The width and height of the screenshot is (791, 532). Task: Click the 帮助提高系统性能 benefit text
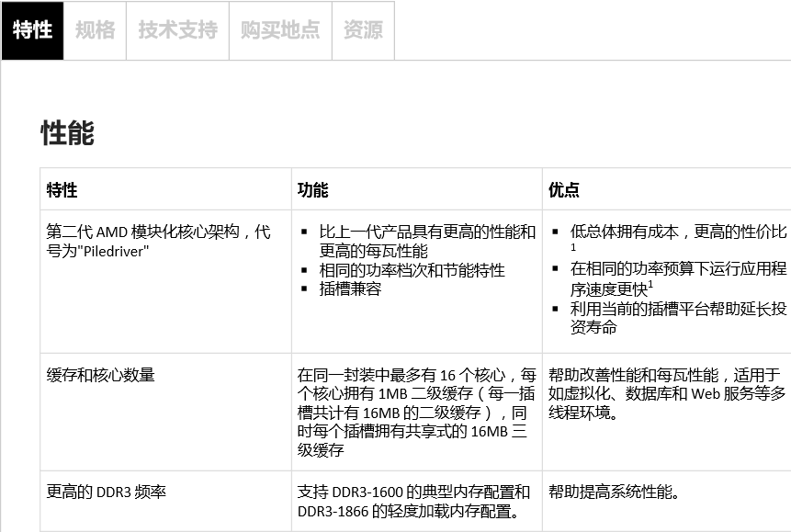614,492
